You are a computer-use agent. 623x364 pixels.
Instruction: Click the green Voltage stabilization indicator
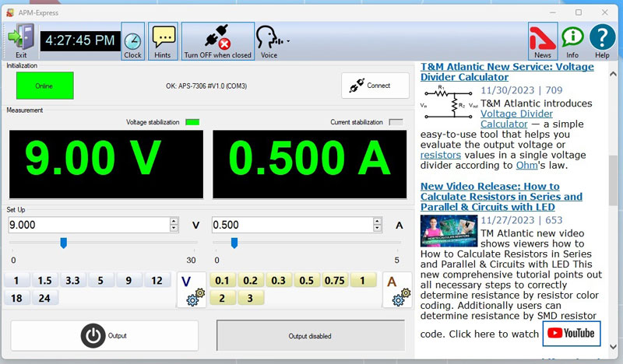[x=192, y=122]
